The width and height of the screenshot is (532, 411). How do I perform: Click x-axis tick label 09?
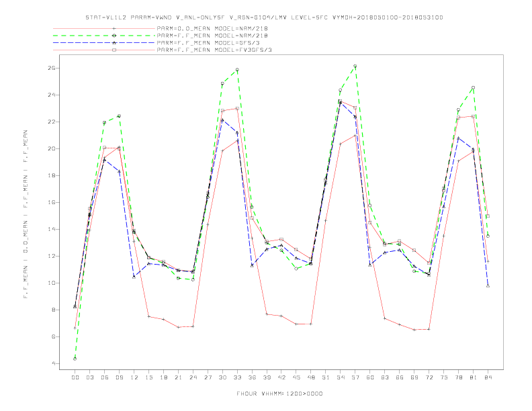click(x=119, y=377)
